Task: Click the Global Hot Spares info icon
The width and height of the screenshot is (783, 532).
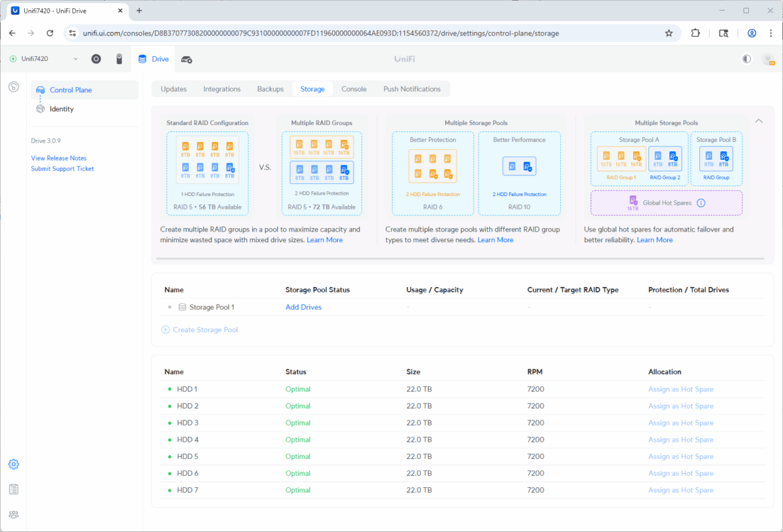Action: [x=701, y=203]
